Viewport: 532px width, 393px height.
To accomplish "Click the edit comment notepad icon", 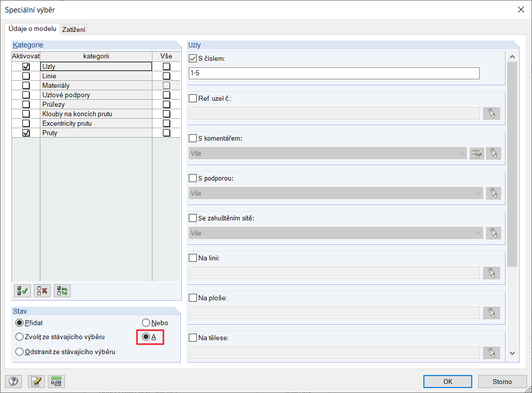I will 36,382.
